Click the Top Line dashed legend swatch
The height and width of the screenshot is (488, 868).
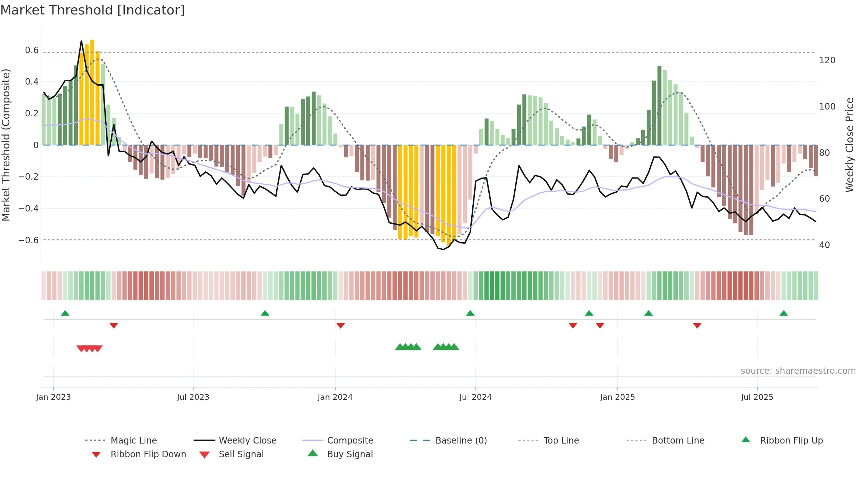(x=528, y=440)
